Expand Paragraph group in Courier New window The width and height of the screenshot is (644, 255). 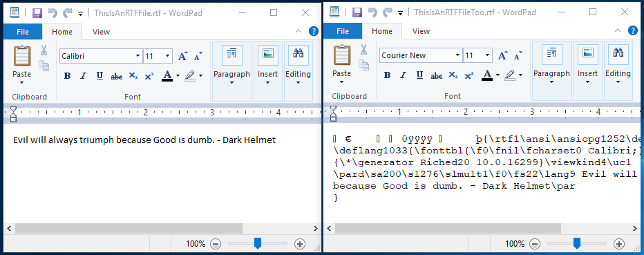pyautogui.click(x=551, y=70)
